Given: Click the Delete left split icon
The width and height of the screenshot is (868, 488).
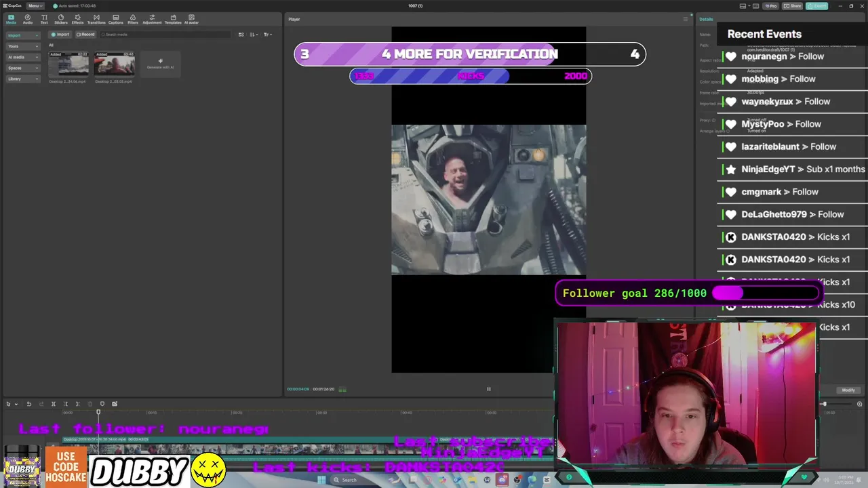Looking at the screenshot, I should [x=66, y=404].
